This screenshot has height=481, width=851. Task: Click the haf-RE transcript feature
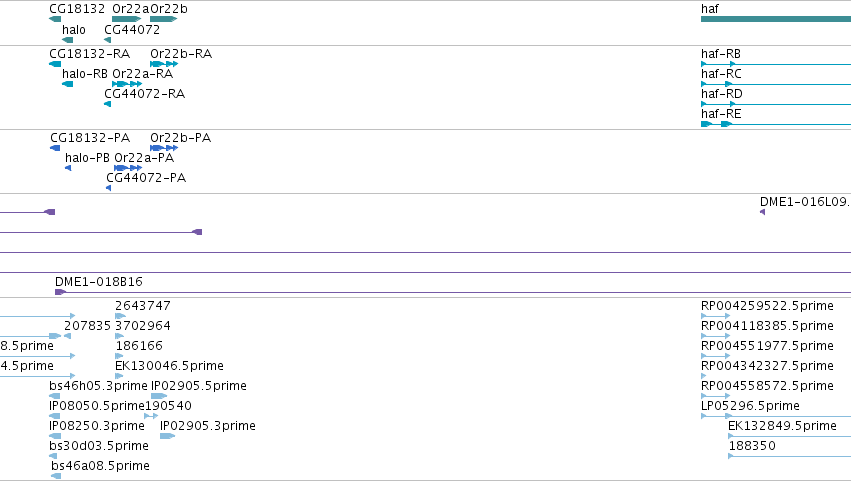tap(776, 124)
